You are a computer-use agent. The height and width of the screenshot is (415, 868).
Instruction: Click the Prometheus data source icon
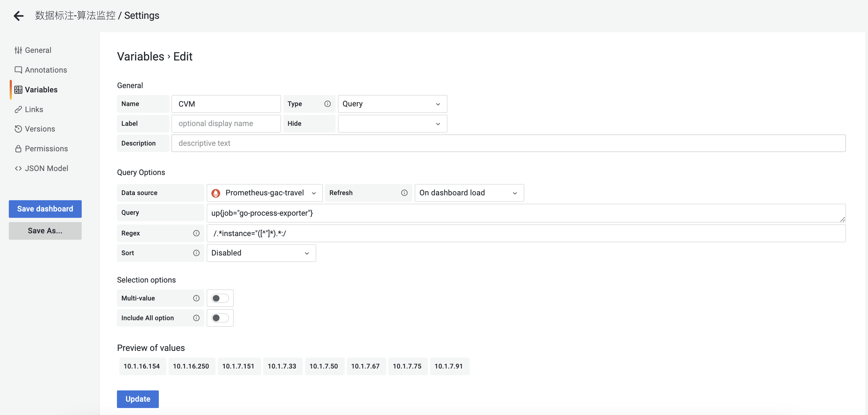[216, 193]
